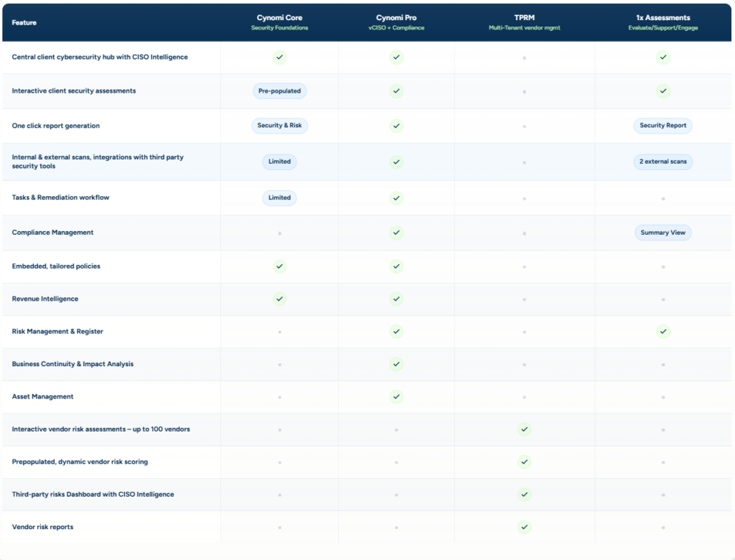Click 'Embedded, tailored policies' row label
735x560 pixels.
[x=56, y=266]
